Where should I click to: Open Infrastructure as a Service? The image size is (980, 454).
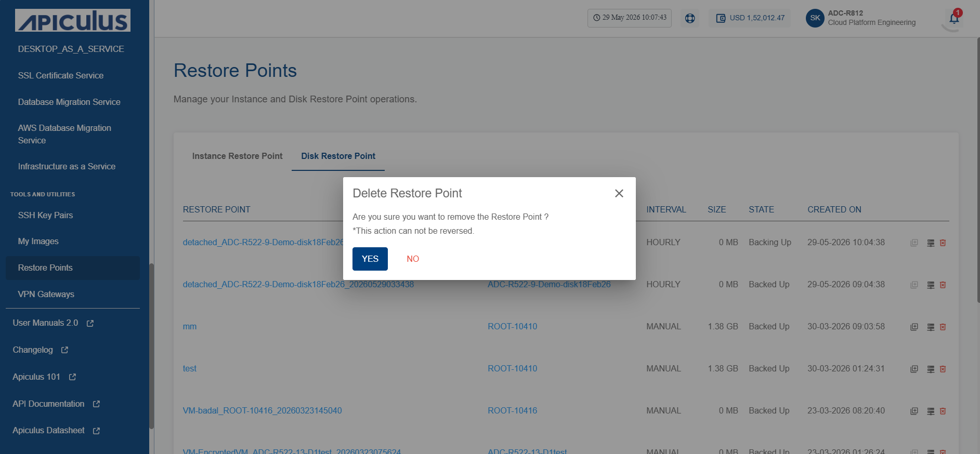pyautogui.click(x=67, y=166)
